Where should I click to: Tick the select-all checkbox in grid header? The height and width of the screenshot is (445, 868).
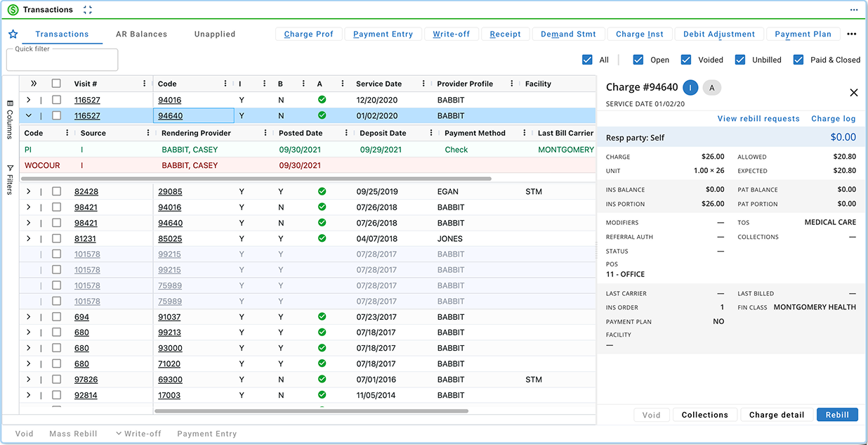point(56,84)
